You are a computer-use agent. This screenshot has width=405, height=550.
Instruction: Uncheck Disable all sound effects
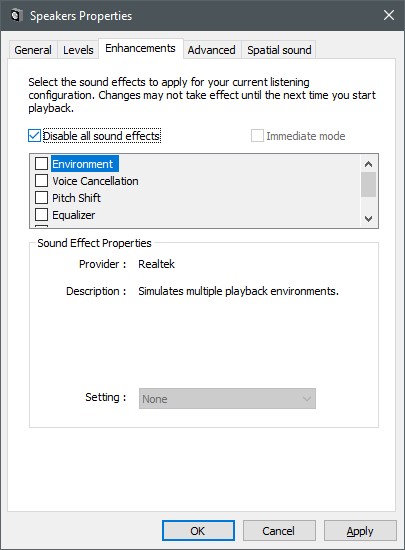[x=34, y=136]
